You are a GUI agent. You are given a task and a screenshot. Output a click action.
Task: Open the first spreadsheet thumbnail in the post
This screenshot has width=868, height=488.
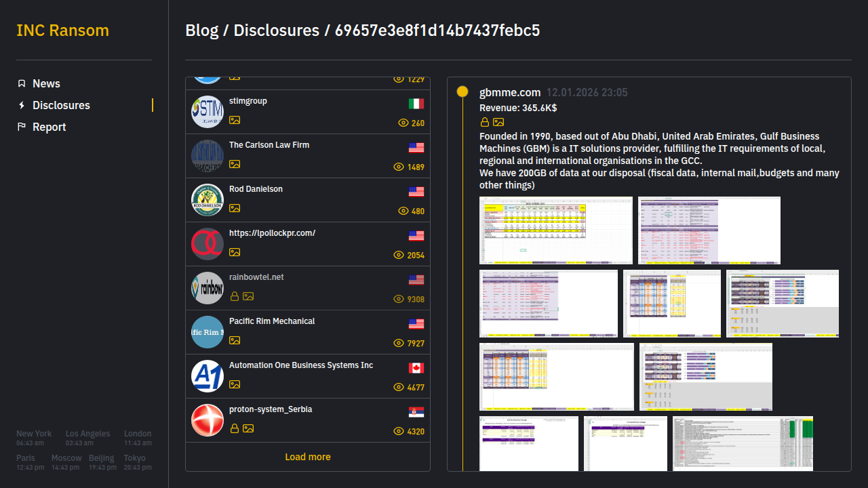tap(556, 230)
